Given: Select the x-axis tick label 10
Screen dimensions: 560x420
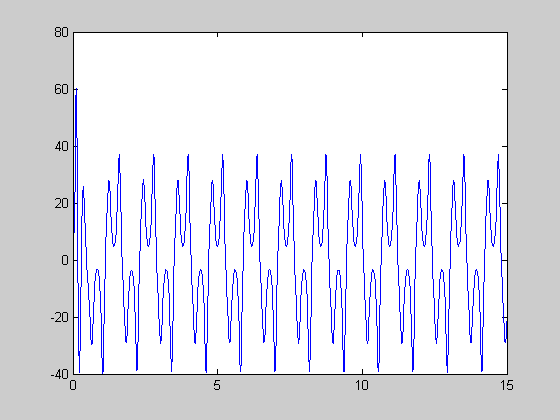Looking at the screenshot, I should tap(362, 385).
